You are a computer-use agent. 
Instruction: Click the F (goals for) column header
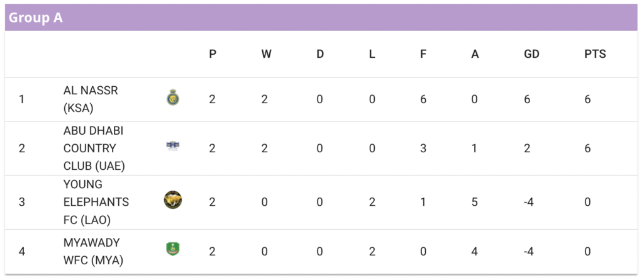click(x=423, y=54)
